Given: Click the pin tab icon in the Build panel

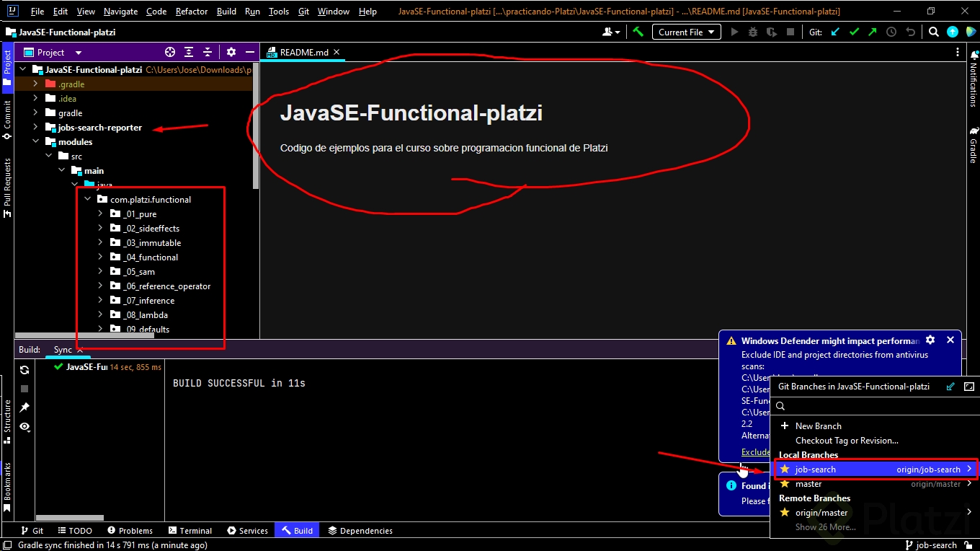Looking at the screenshot, I should pyautogui.click(x=24, y=407).
